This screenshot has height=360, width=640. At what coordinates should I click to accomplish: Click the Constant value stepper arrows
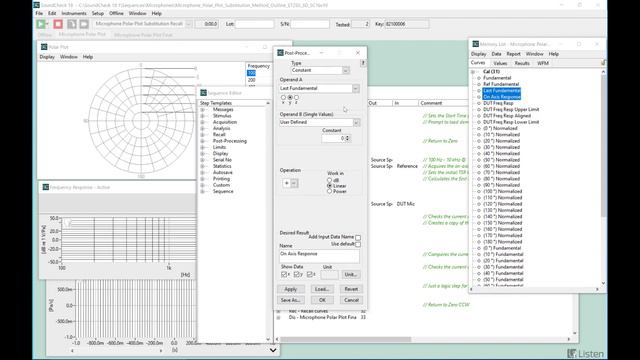click(348, 139)
